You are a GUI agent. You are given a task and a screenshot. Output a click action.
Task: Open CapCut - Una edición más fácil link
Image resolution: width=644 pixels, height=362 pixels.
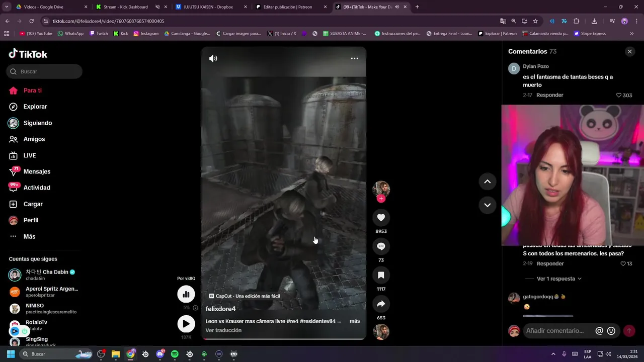tap(244, 296)
